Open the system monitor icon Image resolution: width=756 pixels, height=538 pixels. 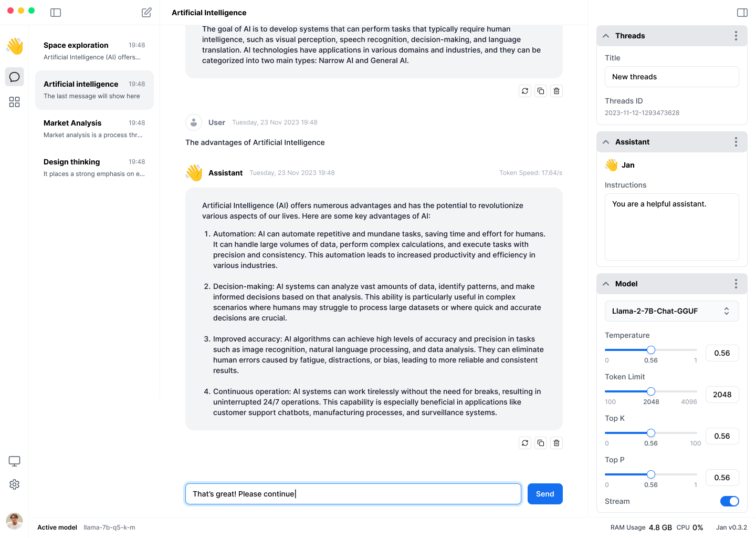tap(15, 461)
